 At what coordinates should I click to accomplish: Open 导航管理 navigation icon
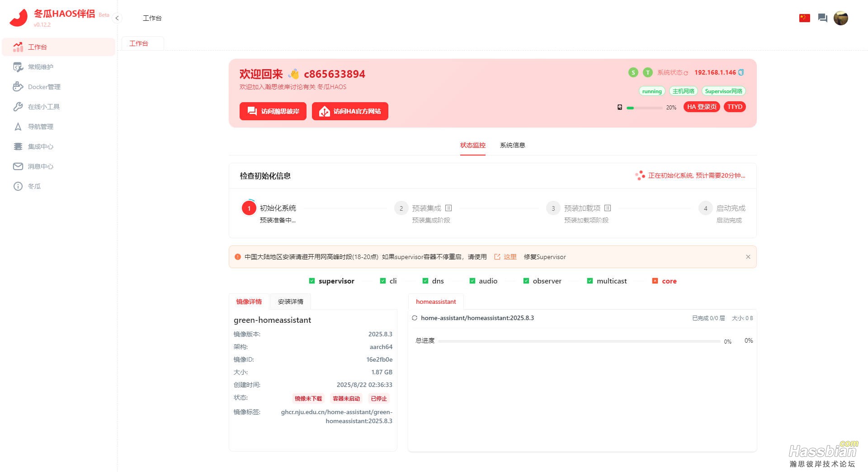[18, 127]
